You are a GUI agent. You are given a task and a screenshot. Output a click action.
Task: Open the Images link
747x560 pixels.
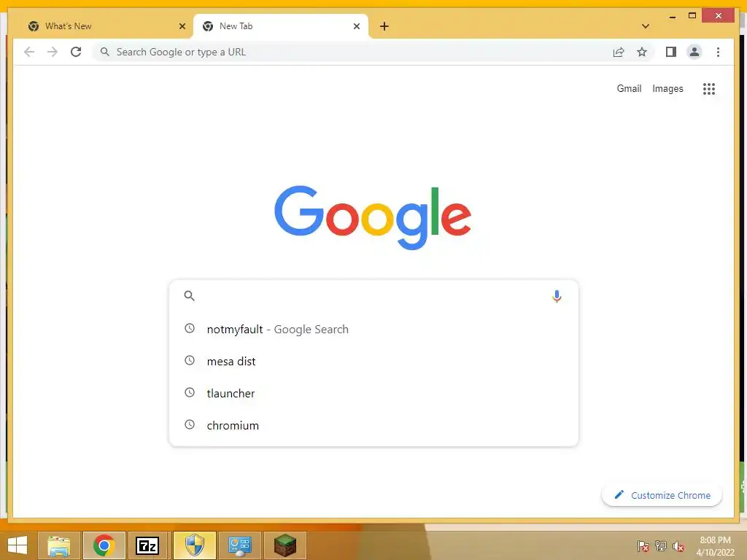[x=667, y=88]
